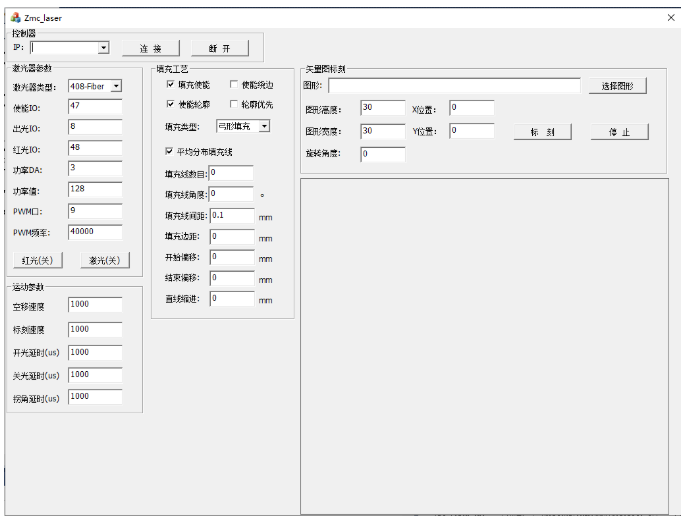Viewport: 689px width, 525px height.
Task: Click the 选择图形 button
Action: click(x=618, y=86)
